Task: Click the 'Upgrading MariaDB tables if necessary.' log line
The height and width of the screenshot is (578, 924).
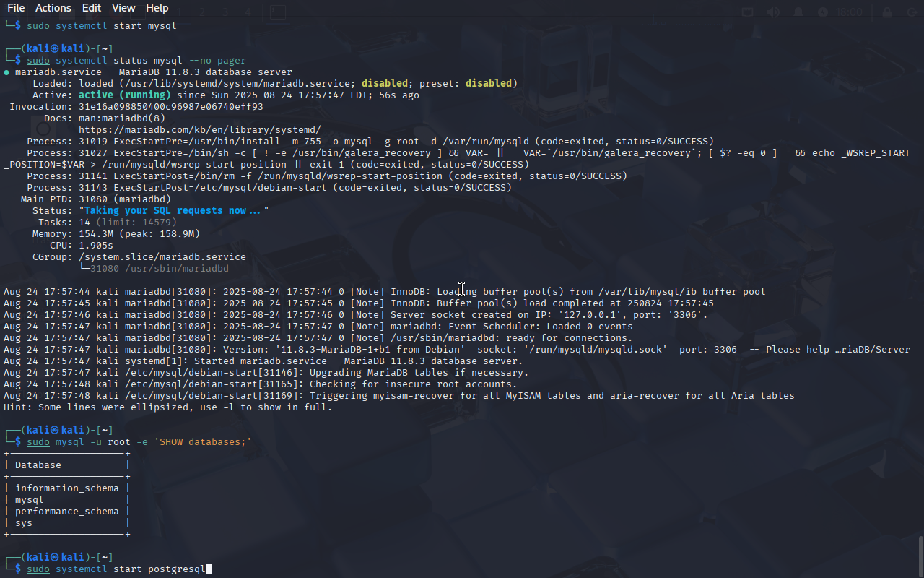Action: click(266, 373)
